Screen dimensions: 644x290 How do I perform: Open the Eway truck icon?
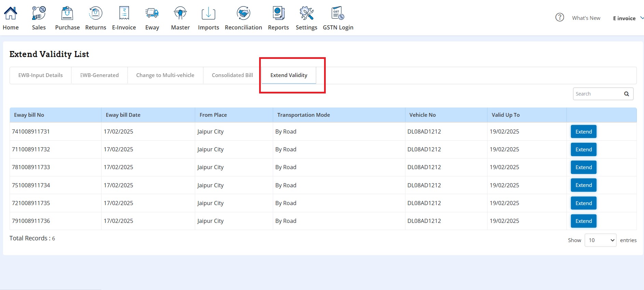pyautogui.click(x=152, y=13)
